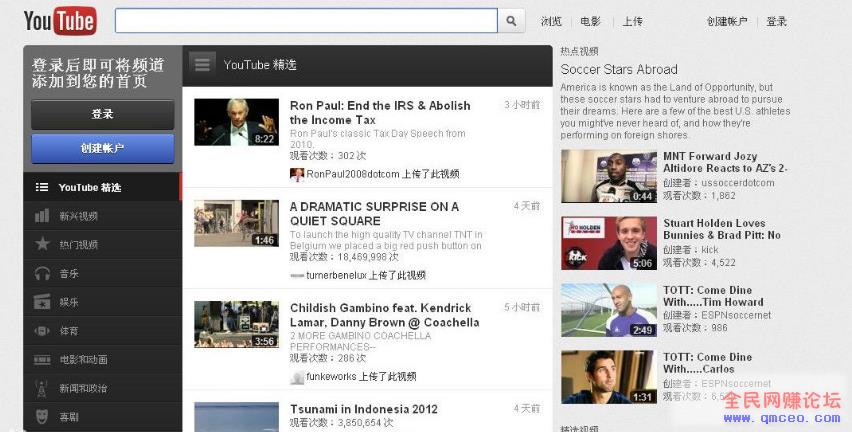Image resolution: width=852 pixels, height=432 pixels.
Task: Click the hamburger icon beside YouTube 精选 header
Action: [202, 65]
